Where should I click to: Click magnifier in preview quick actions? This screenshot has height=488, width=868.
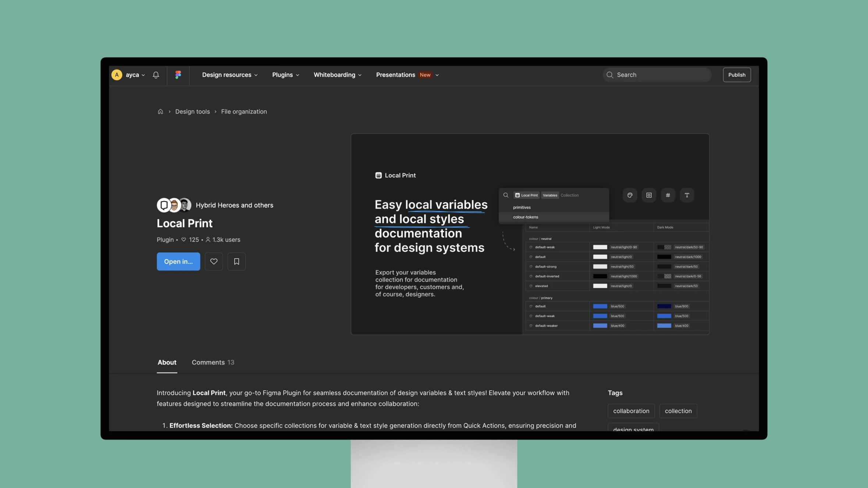tap(506, 195)
